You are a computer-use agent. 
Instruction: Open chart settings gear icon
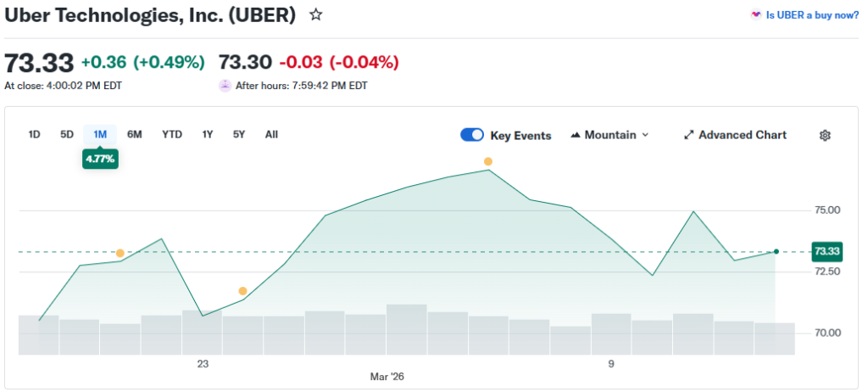(825, 135)
